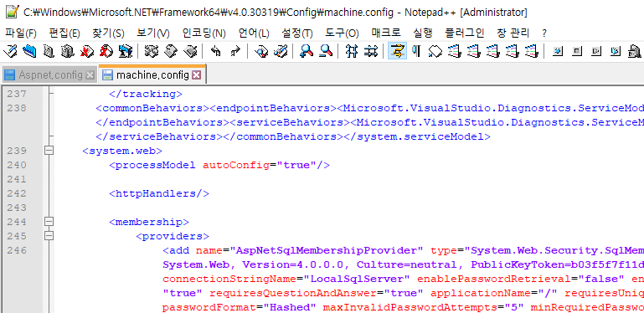644x313 pixels.
Task: Save the current recorded macro icon
Action: click(x=635, y=51)
